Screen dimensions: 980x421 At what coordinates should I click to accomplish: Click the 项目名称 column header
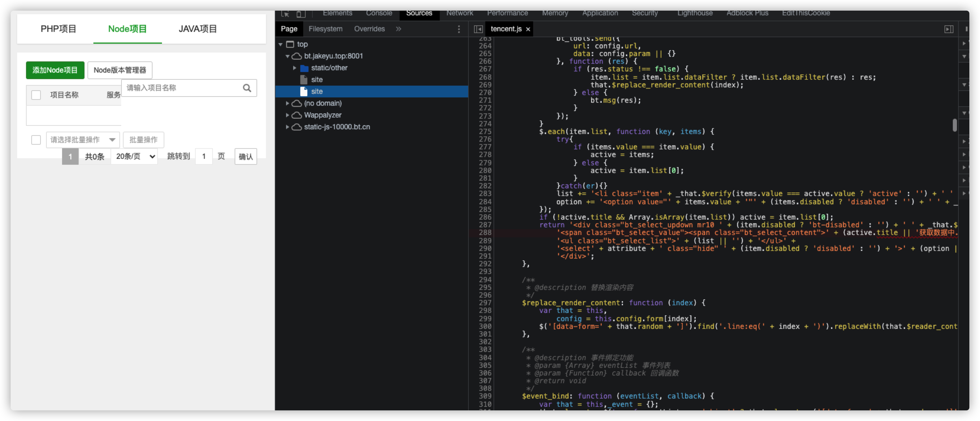pyautogui.click(x=64, y=95)
